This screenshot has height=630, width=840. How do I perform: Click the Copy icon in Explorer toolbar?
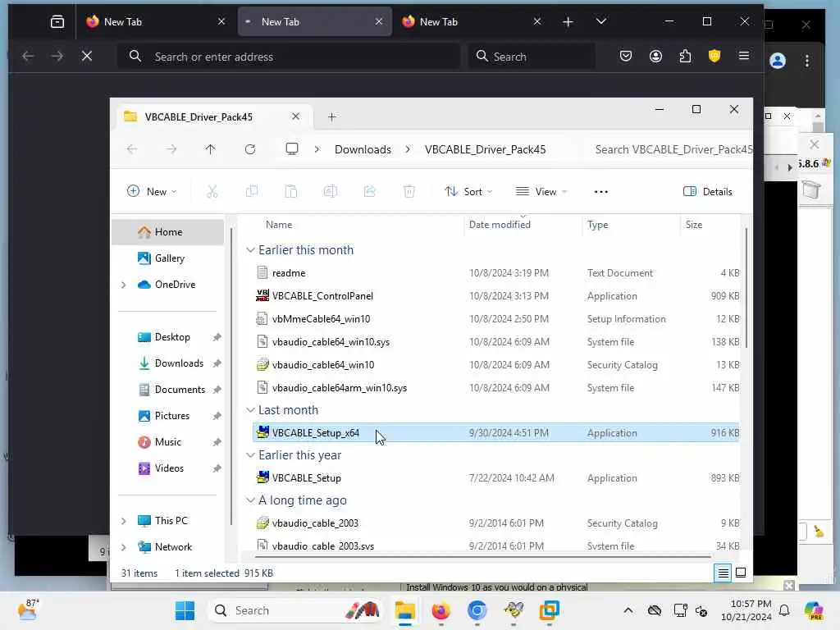[x=251, y=191]
